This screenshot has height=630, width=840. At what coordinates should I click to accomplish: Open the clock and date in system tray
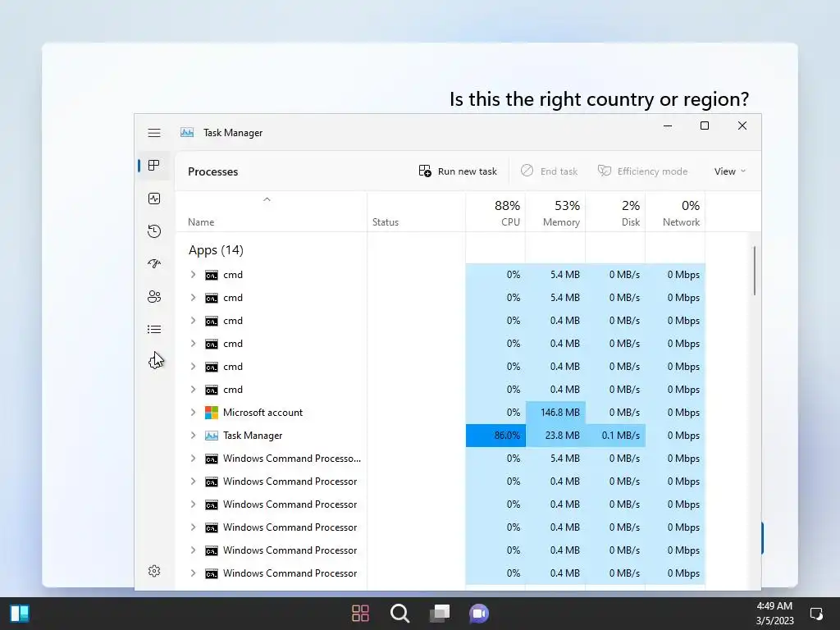tap(774, 614)
